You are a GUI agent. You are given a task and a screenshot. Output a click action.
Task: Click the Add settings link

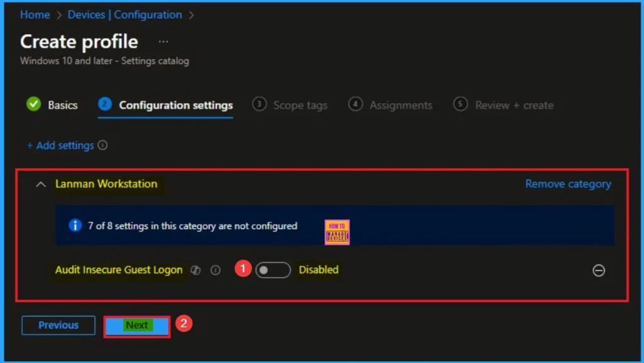60,145
